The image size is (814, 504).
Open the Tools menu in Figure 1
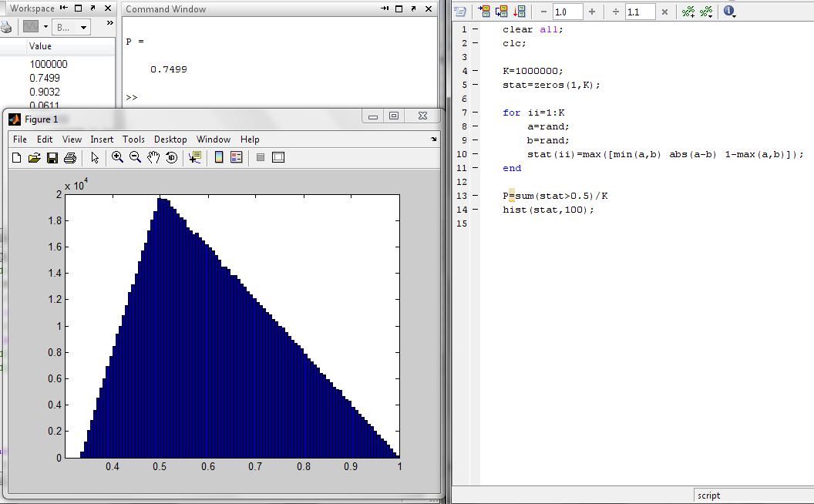tap(133, 139)
